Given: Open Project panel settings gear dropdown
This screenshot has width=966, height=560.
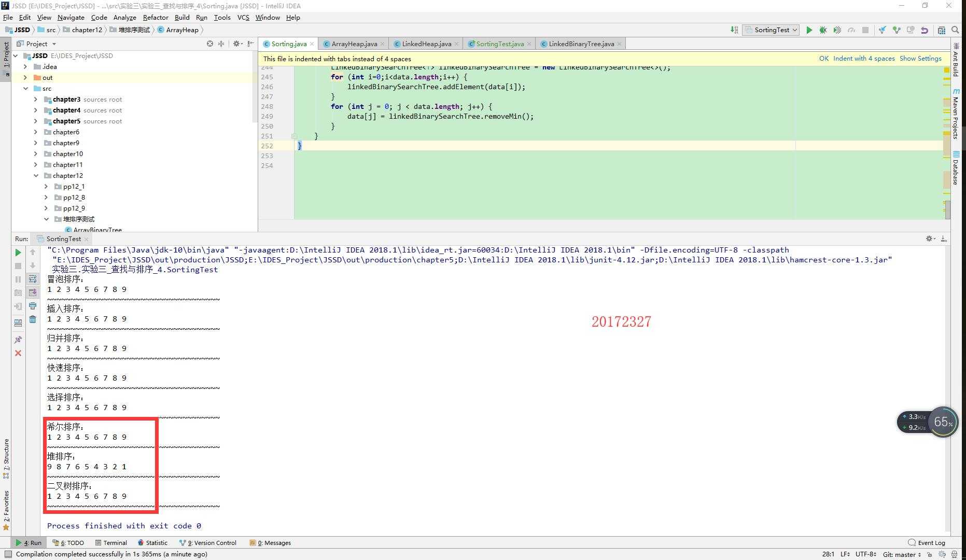Looking at the screenshot, I should (237, 44).
